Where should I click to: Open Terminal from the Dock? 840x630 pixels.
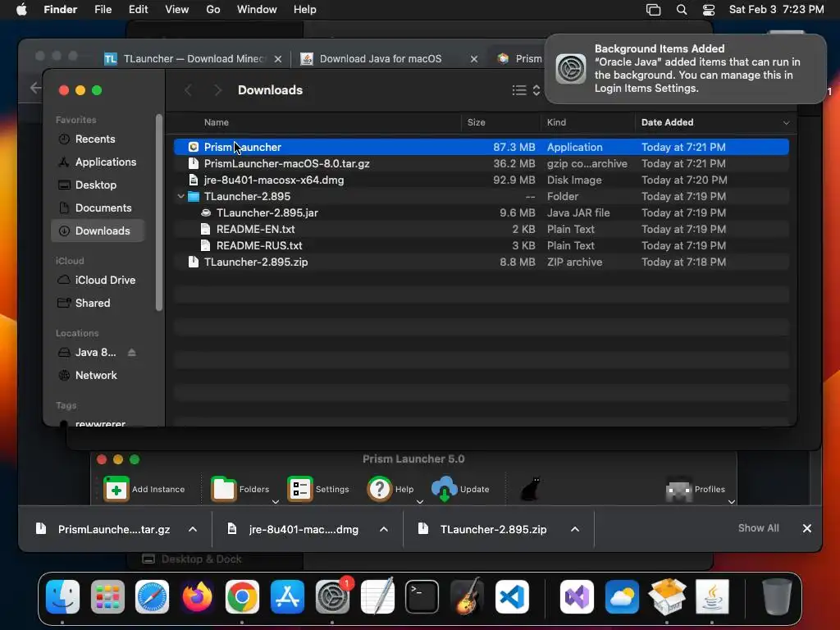pyautogui.click(x=422, y=596)
